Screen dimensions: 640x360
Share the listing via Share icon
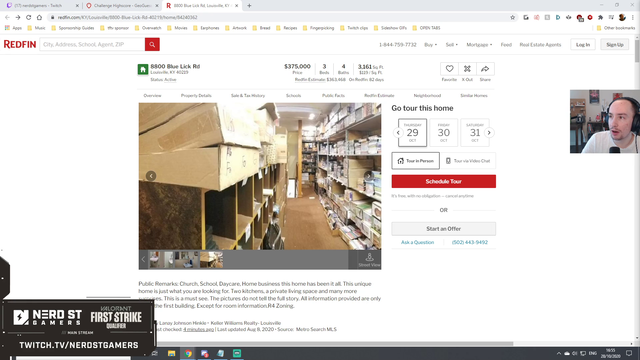[x=485, y=69]
